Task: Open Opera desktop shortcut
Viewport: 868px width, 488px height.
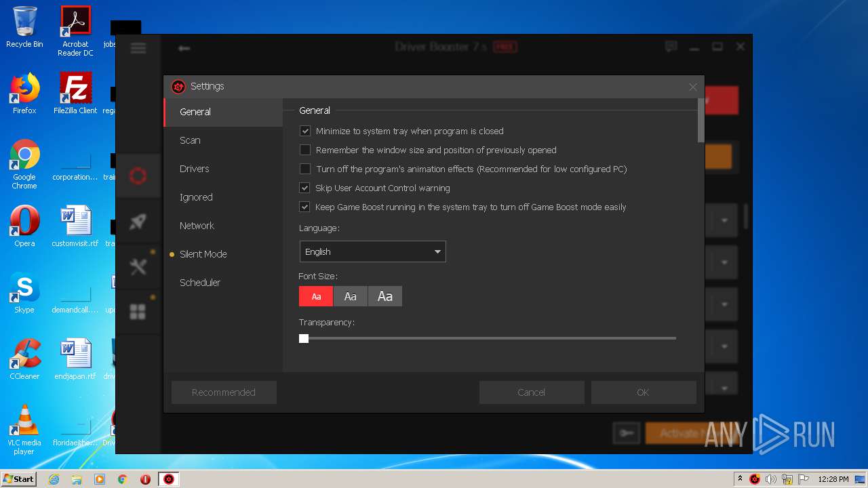Action: (x=24, y=226)
